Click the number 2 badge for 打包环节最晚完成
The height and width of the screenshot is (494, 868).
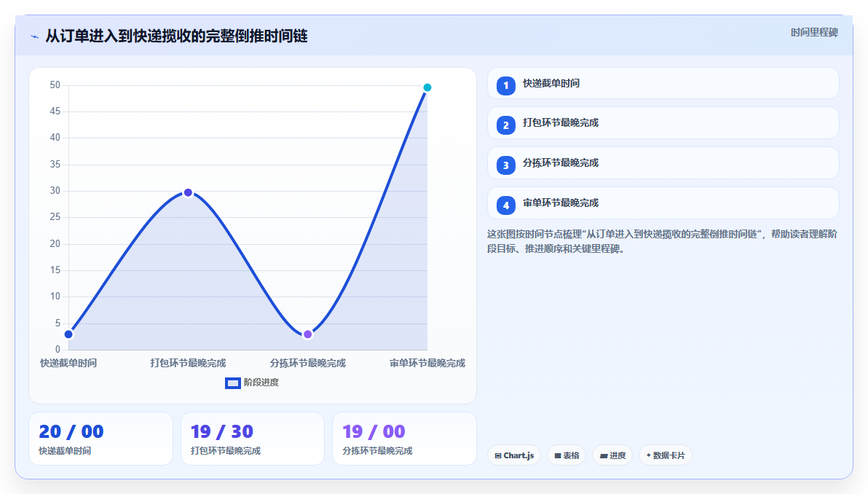tap(506, 125)
